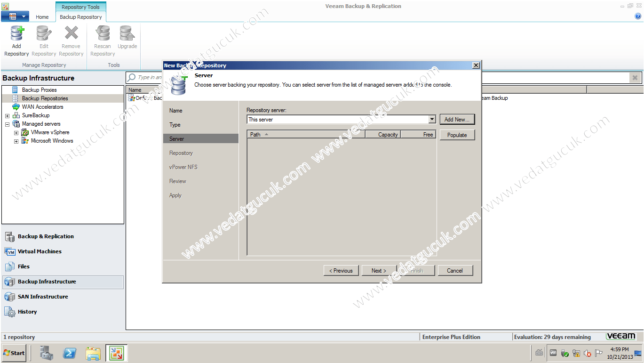Click the Files view page icon
Image resolution: width=644 pixels, height=363 pixels.
[9, 266]
